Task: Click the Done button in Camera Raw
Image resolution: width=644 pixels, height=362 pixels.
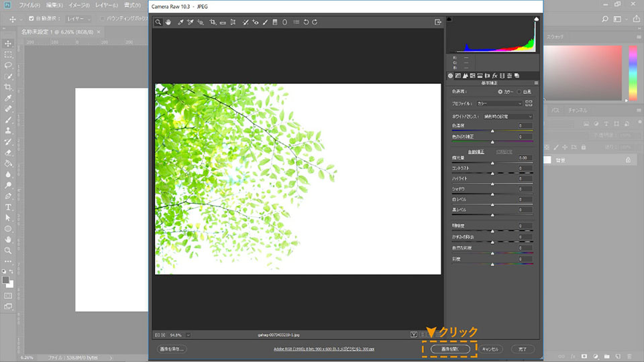Action: 523,349
